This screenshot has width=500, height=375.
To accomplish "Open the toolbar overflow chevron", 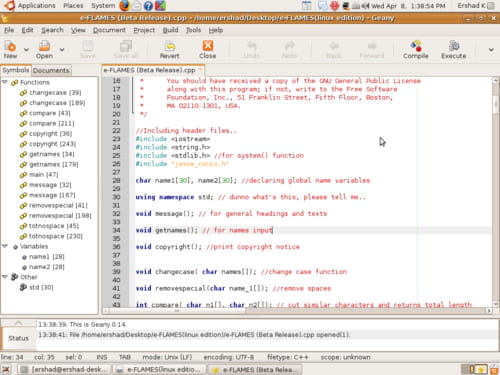I will click(x=491, y=50).
